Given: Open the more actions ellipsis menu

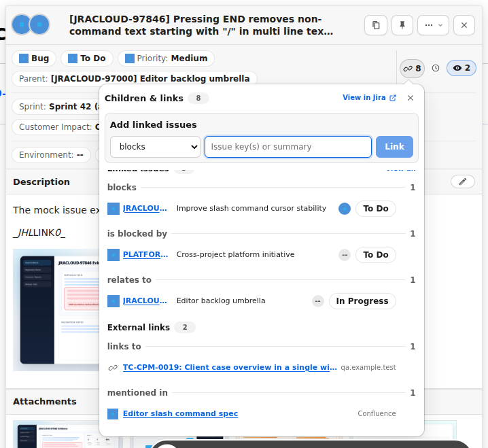Looking at the screenshot, I should click(x=433, y=25).
